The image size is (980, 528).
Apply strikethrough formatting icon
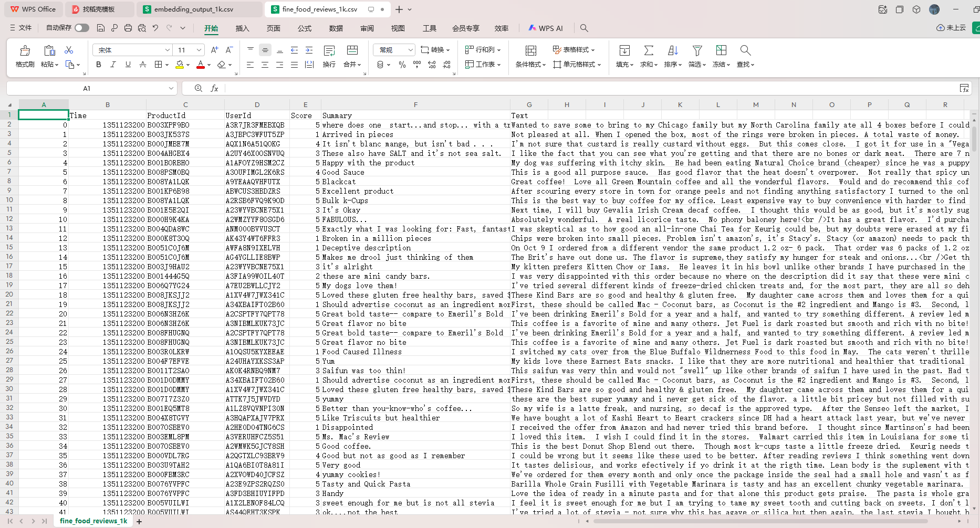click(142, 65)
